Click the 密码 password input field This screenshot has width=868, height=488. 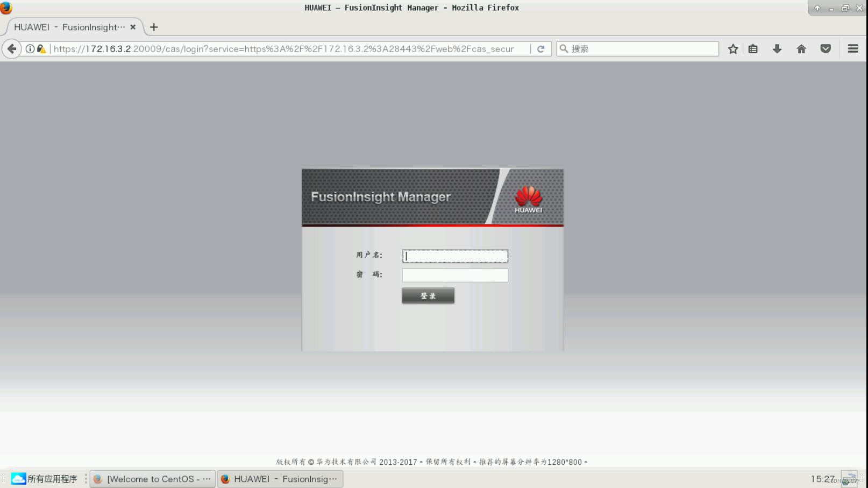[x=455, y=275]
